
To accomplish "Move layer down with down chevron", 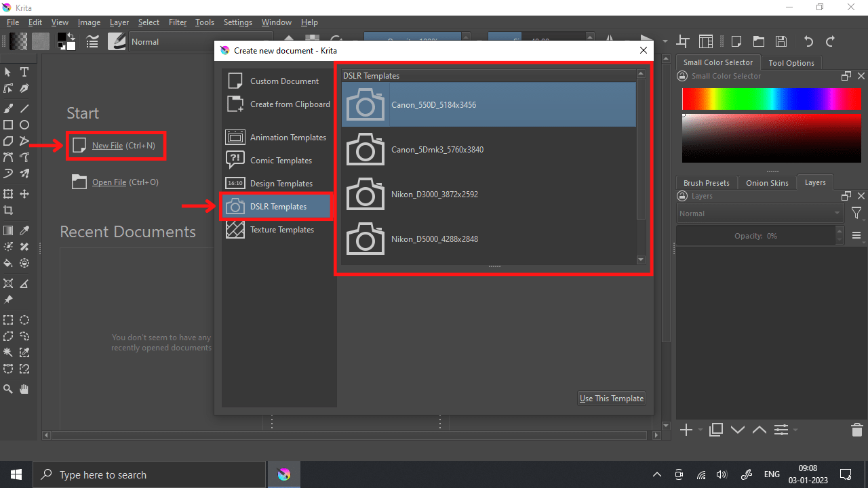I will [x=738, y=430].
